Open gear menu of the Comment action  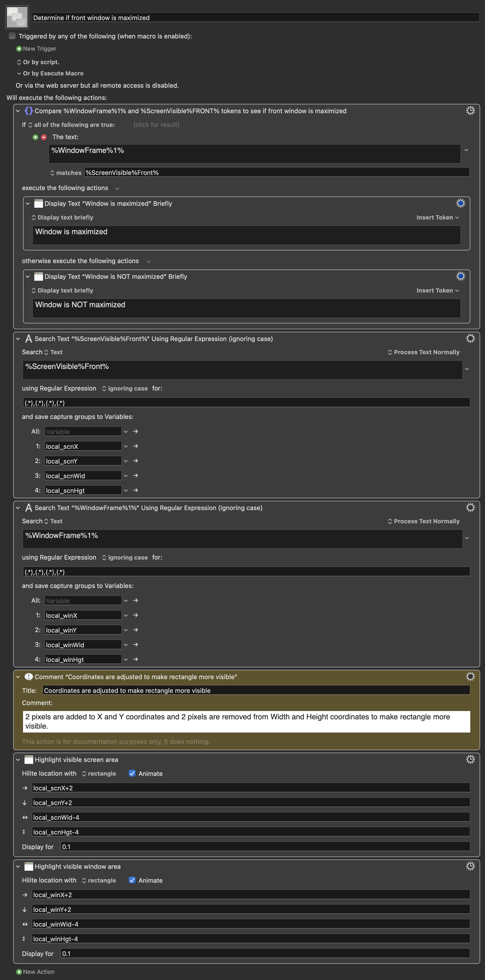[x=470, y=676]
